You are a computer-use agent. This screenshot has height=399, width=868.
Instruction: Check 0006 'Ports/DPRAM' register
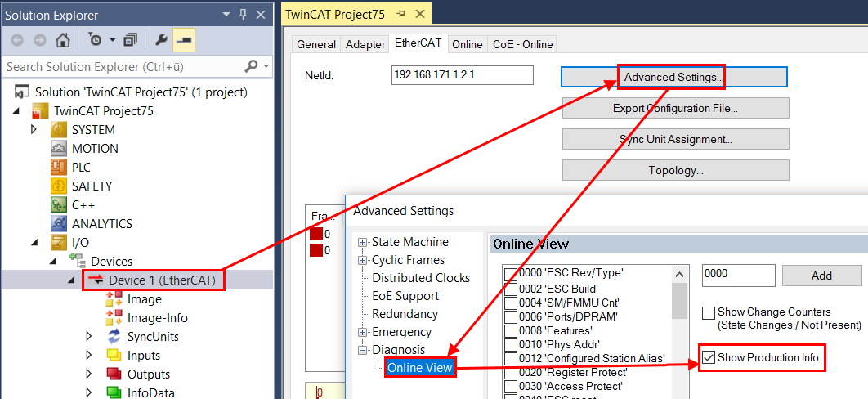[x=510, y=317]
